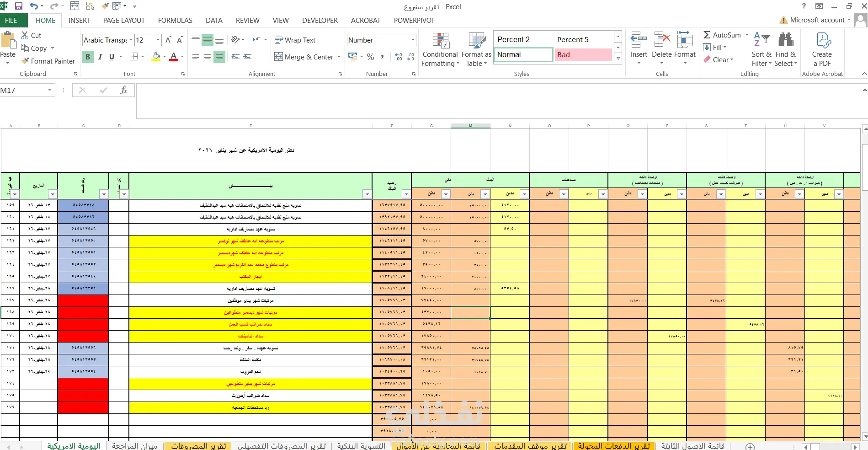Apply the Bad cell style
Screen dimensions: 868x450
[x=583, y=55]
